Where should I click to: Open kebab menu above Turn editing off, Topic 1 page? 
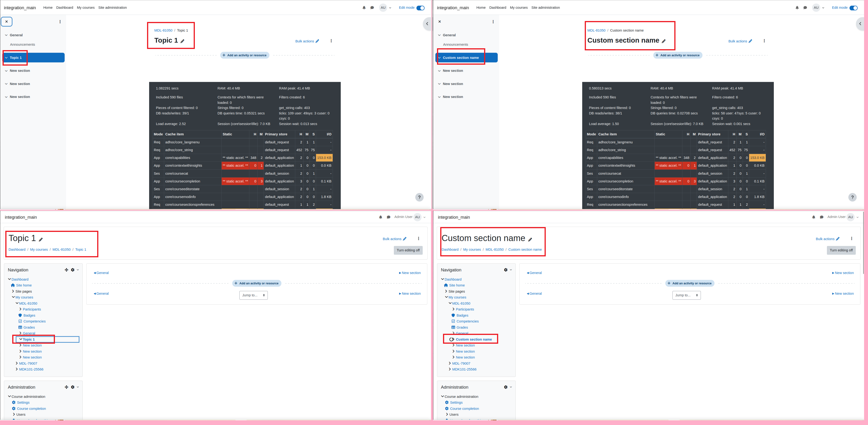tap(419, 239)
